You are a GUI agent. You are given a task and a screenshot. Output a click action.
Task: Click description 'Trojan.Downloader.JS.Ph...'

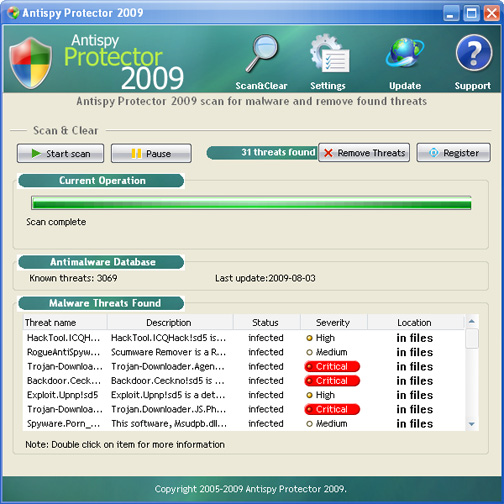coord(169,409)
